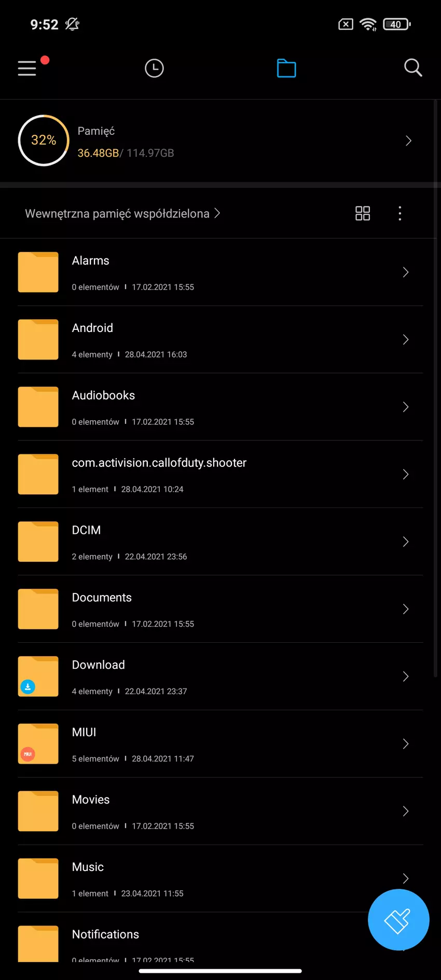This screenshot has width=441, height=980.
Task: Tap the Download folder icon
Action: [38, 676]
